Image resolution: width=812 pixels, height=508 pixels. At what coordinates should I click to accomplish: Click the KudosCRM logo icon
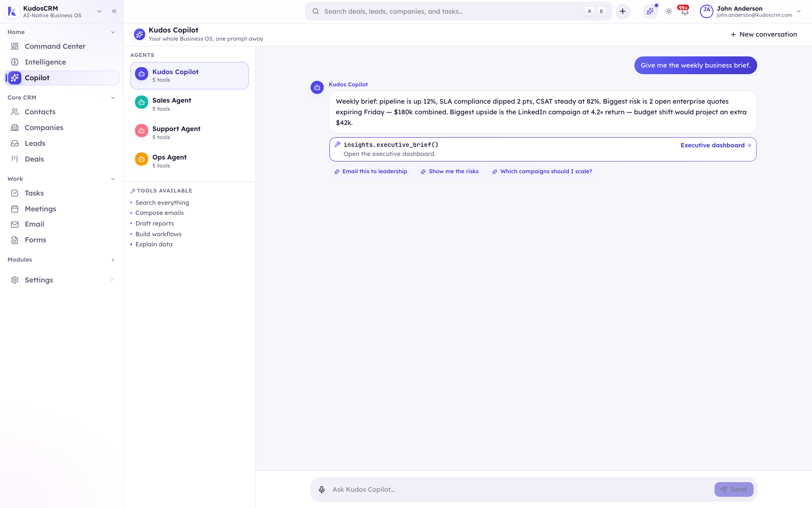tap(12, 11)
